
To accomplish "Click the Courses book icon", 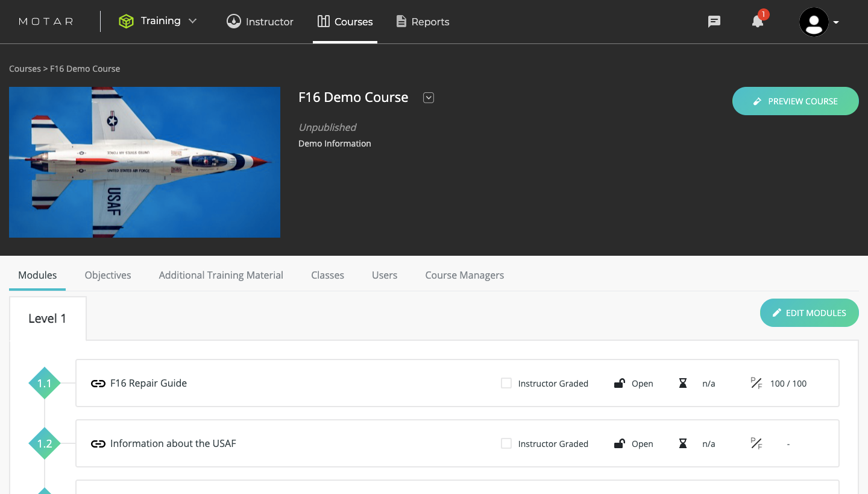I will [324, 22].
